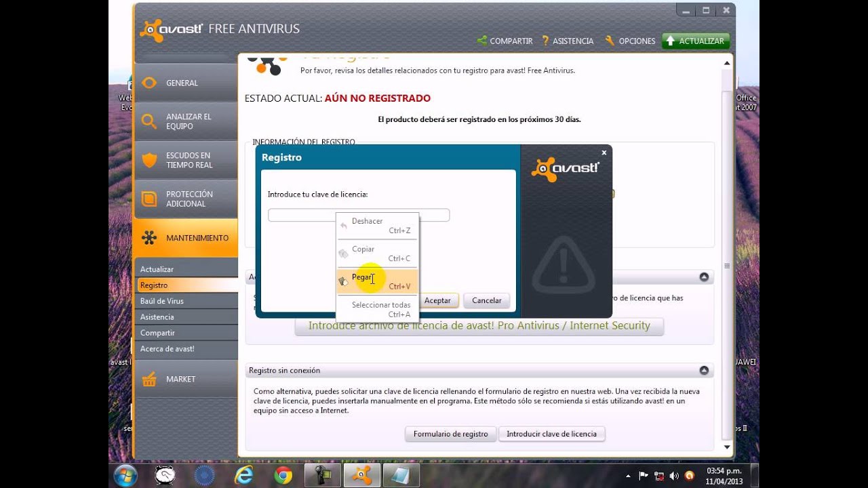The image size is (868, 488).
Task: Collapse the Registro sin conexión section
Action: (x=704, y=370)
